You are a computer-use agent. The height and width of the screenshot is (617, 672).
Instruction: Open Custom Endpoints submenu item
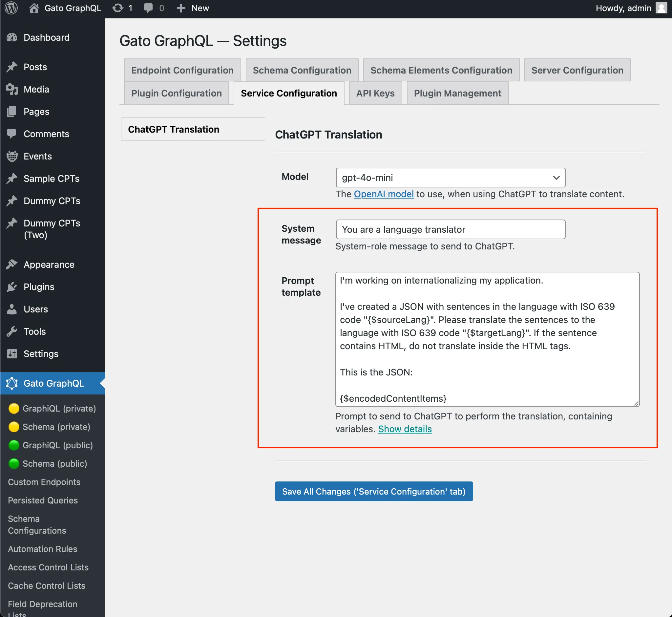click(x=44, y=482)
